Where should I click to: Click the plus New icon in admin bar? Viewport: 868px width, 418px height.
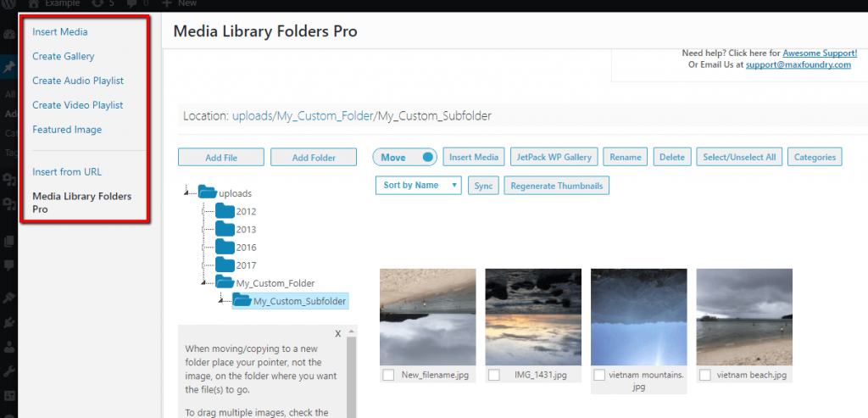pos(166,3)
